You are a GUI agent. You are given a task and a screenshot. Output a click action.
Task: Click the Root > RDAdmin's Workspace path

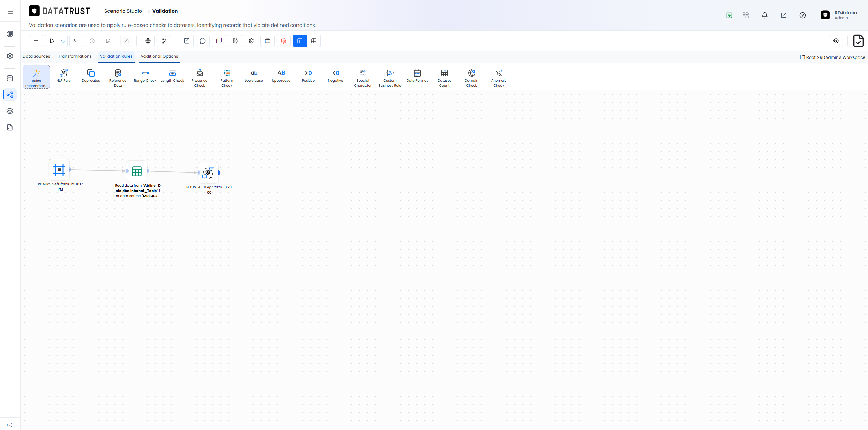pos(833,57)
